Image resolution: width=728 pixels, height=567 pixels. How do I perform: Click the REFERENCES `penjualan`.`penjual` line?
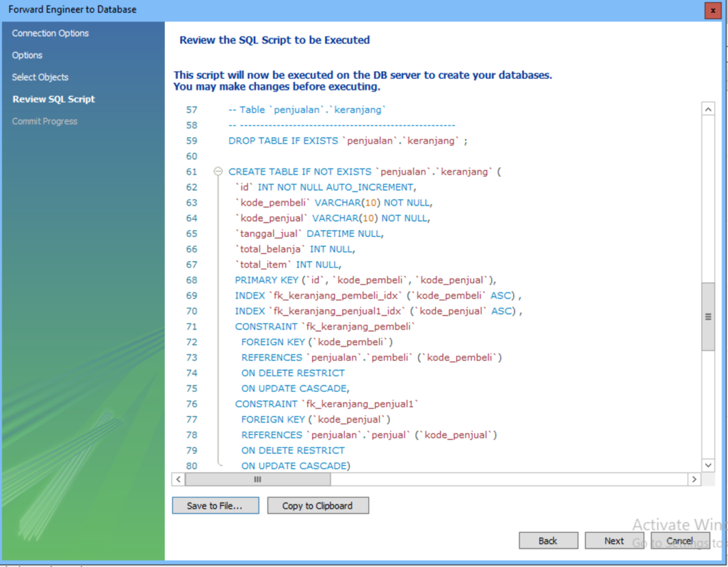coord(369,435)
